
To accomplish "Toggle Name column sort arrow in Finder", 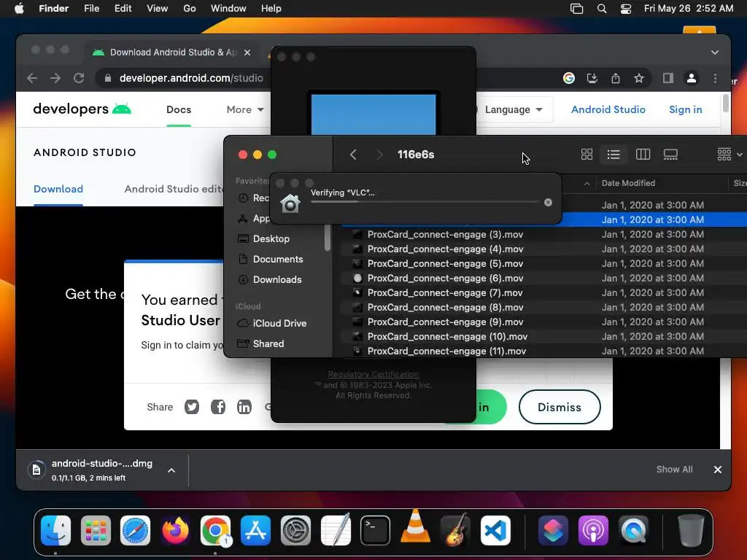I will click(x=587, y=183).
